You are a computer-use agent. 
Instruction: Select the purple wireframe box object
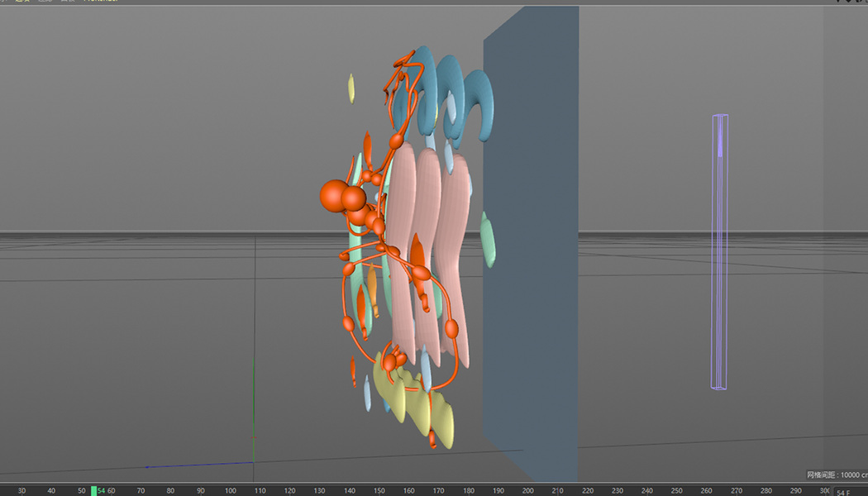[x=720, y=252]
